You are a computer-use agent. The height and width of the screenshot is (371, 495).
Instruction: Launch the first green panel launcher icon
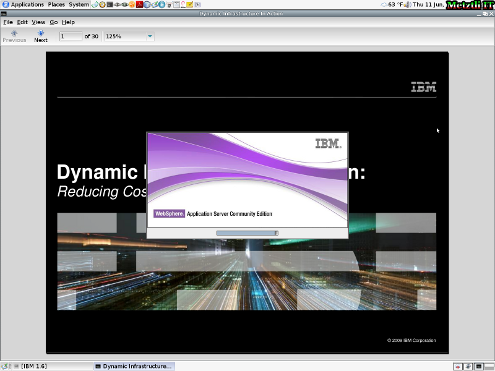coord(95,4)
